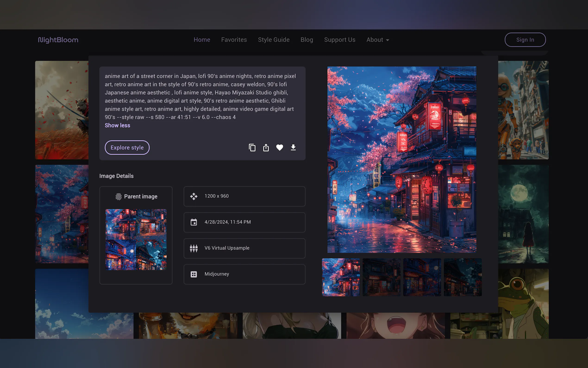
Task: Collapse the prompt with Show less
Action: (117, 125)
